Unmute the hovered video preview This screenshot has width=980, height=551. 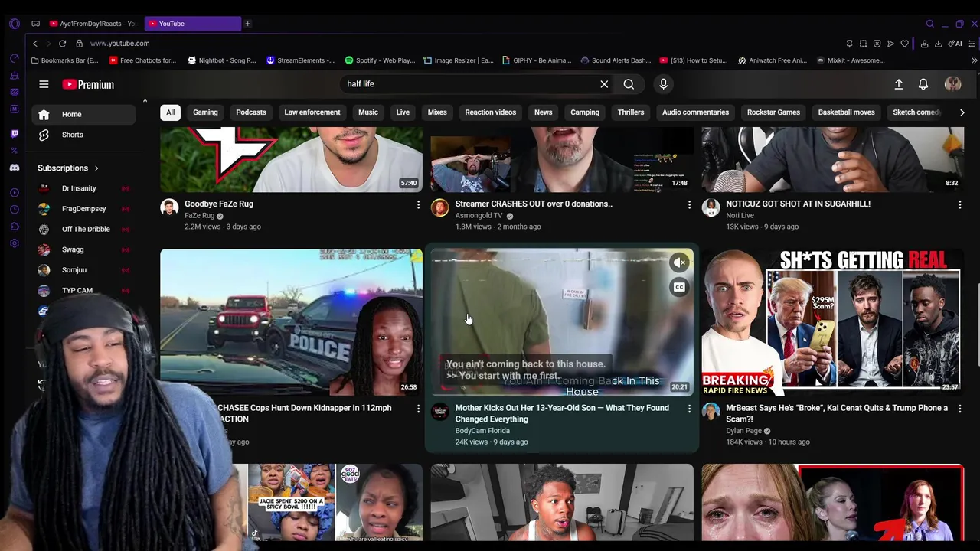(x=679, y=262)
